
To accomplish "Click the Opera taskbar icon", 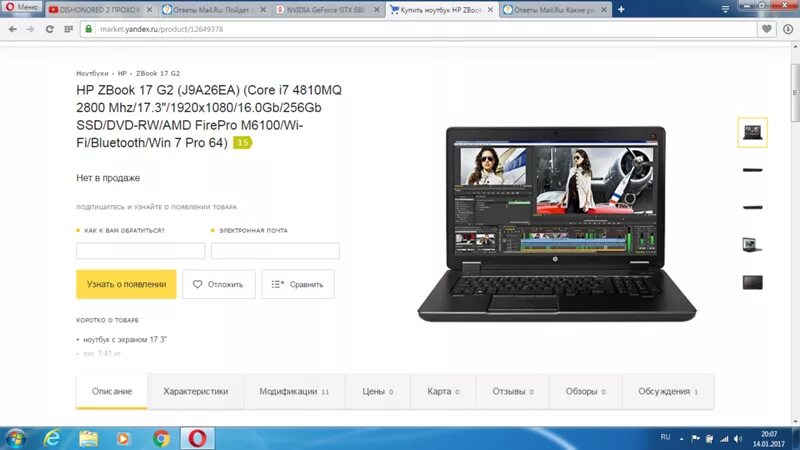I will (197, 439).
